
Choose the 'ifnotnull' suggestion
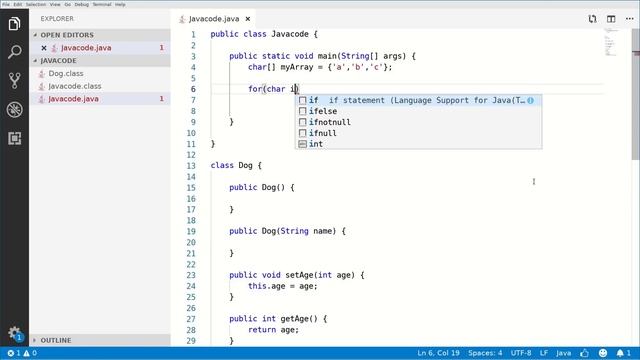(x=418, y=122)
